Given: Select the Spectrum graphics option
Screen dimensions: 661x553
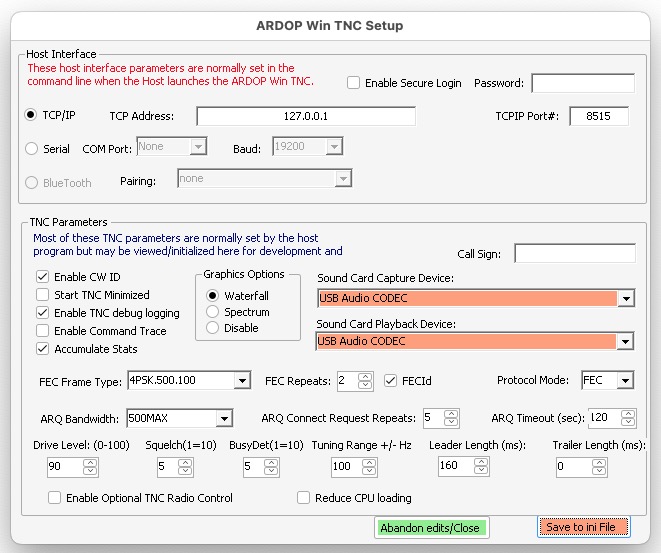Looking at the screenshot, I should (212, 312).
